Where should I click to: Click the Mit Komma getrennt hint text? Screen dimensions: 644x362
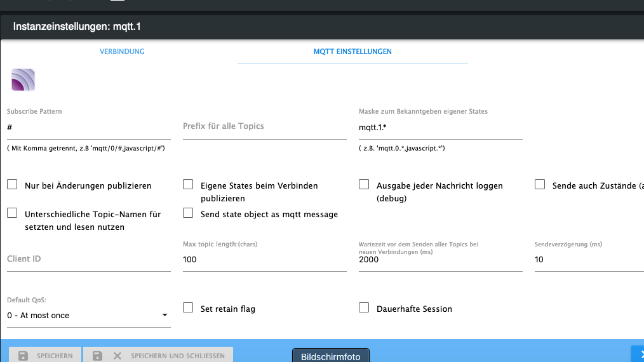86,149
